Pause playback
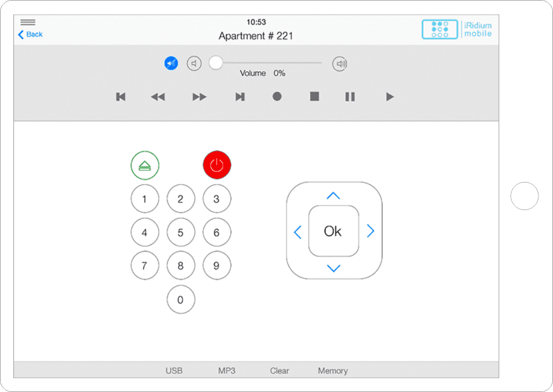553x392 pixels. click(x=350, y=97)
